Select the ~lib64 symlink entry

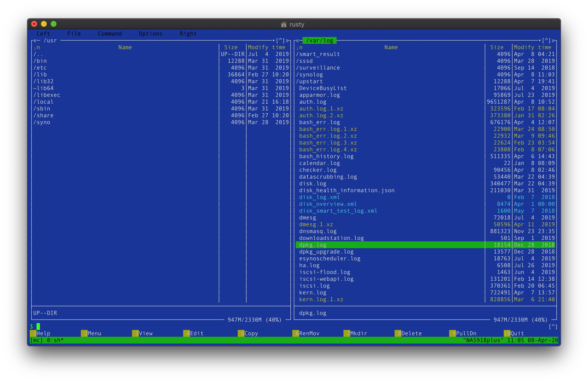[x=161, y=88]
